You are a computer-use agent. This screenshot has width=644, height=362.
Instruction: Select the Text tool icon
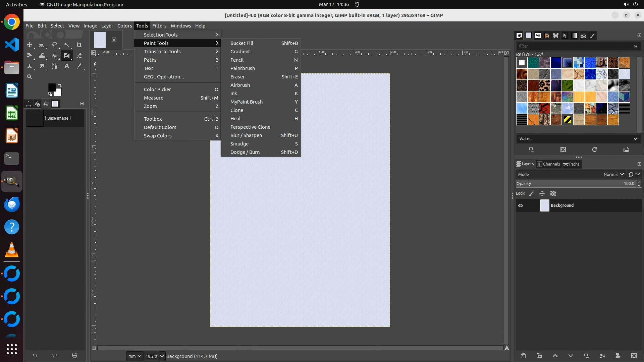67,66
